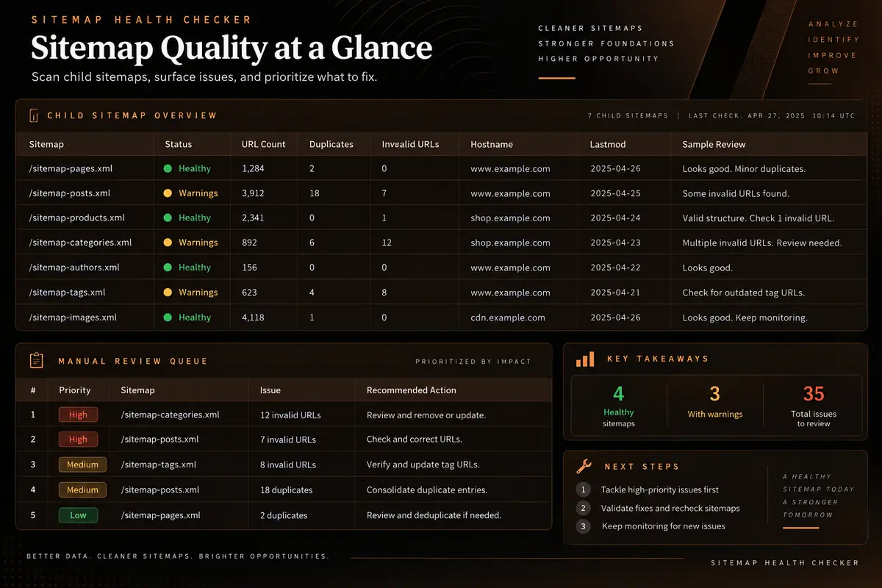Sort by the Lastmod column header
882x588 pixels.
[x=608, y=144]
